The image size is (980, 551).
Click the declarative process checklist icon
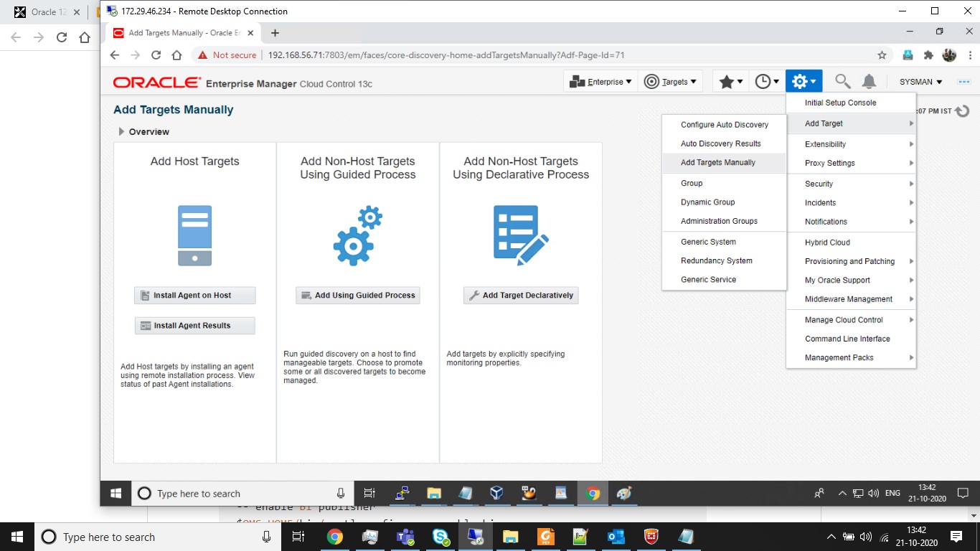[521, 236]
